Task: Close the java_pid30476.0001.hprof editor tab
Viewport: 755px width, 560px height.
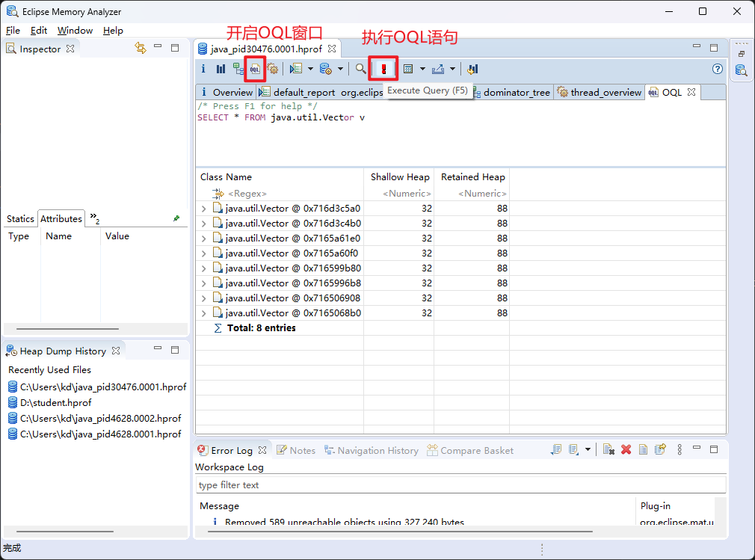Action: coord(332,49)
